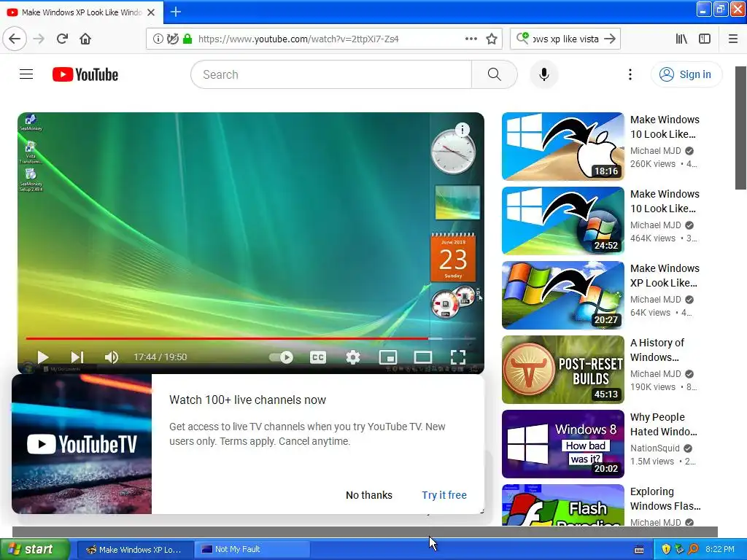Click the URL address bar
This screenshot has height=560, width=747.
coord(323,39)
